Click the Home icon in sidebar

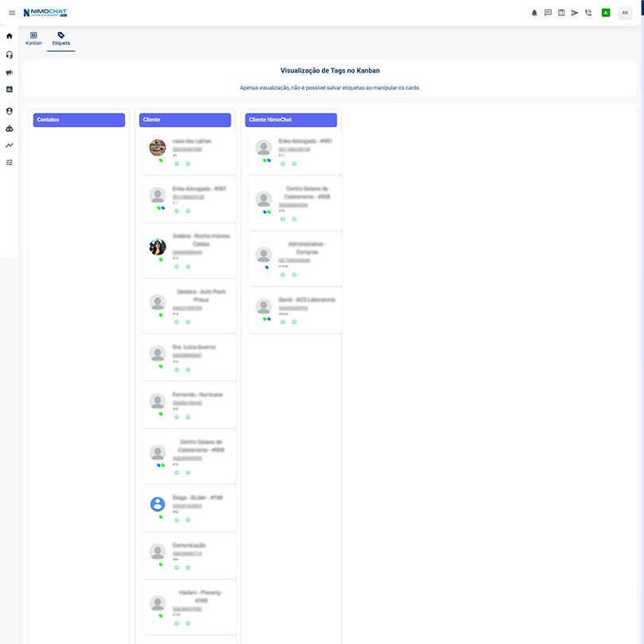pyautogui.click(x=9, y=36)
